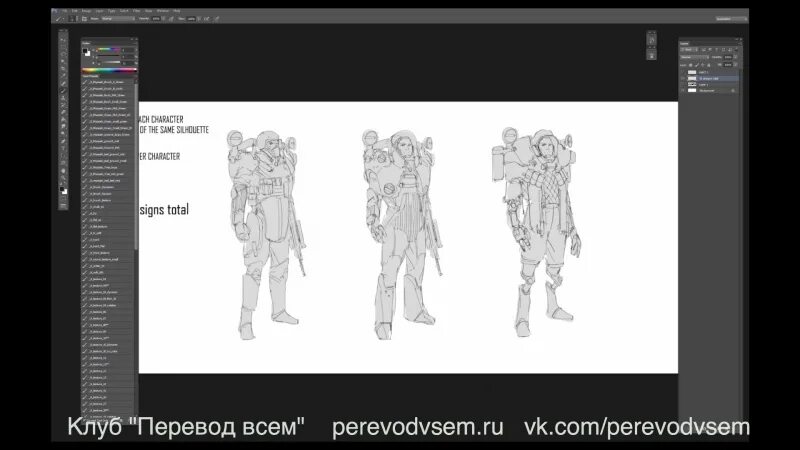
Task: Click the Flow field in options bar
Action: [x=192, y=18]
